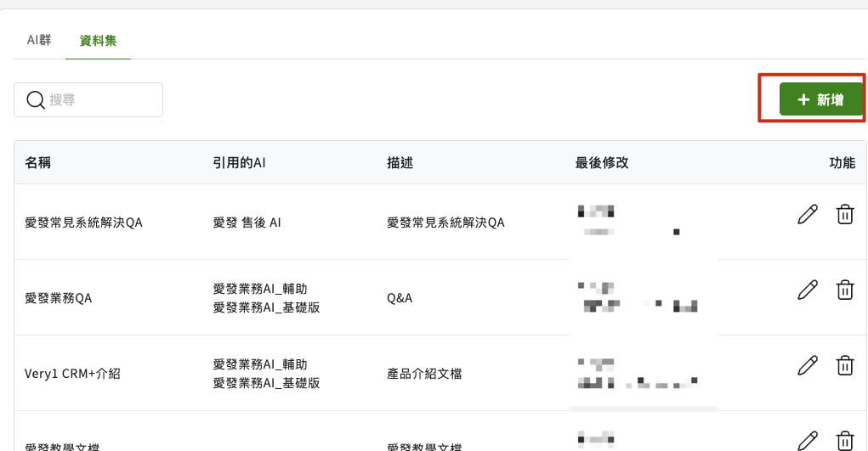Click the 最後修改 column header

pos(602,163)
